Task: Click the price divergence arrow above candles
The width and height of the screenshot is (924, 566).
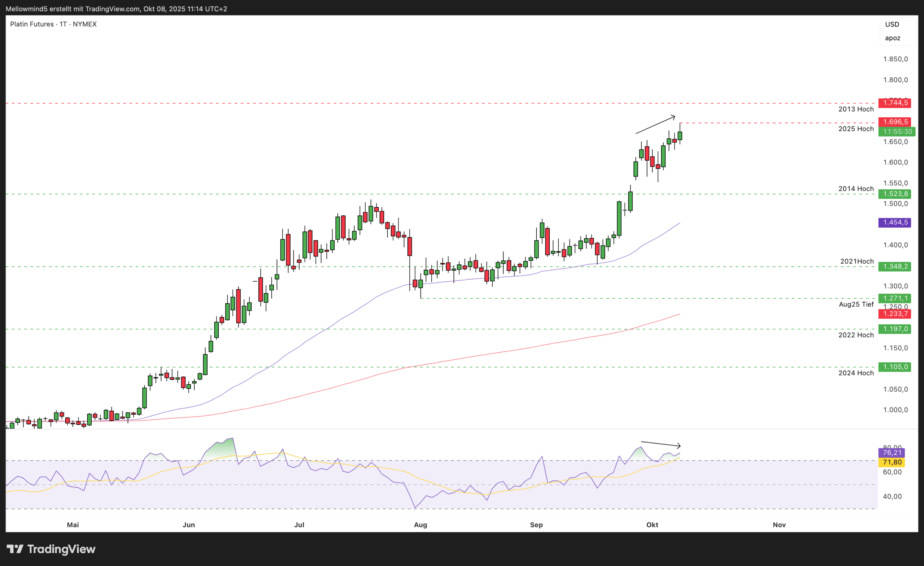Action: (655, 125)
